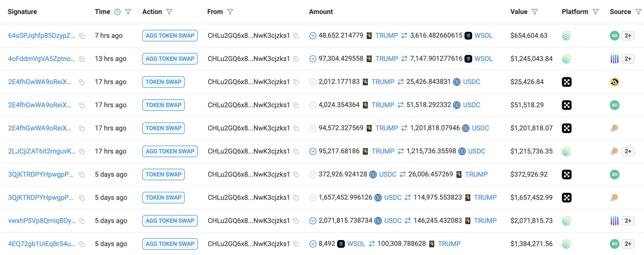Open signature 4oFddmVgVA5Zptno link
Screen dimensions: 644x255
pos(42,59)
